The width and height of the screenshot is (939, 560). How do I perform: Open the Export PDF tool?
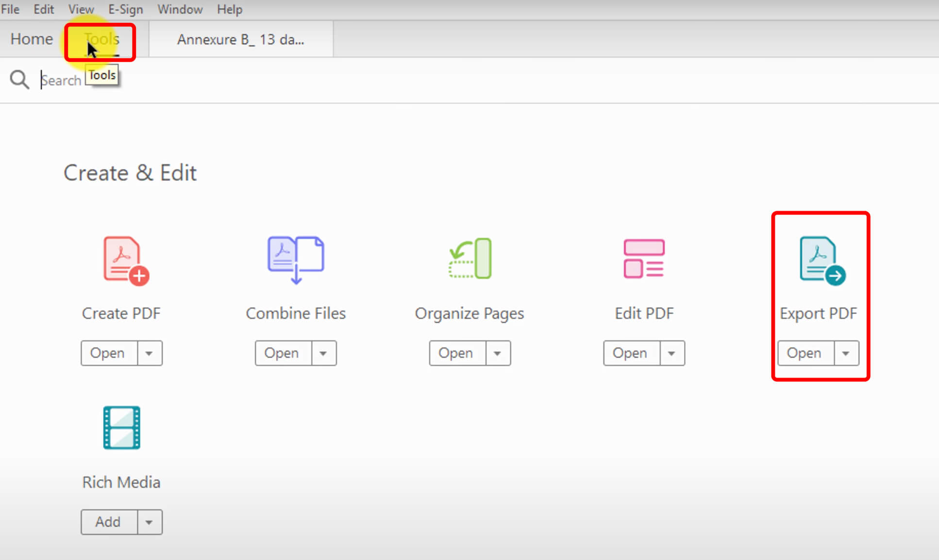[806, 353]
